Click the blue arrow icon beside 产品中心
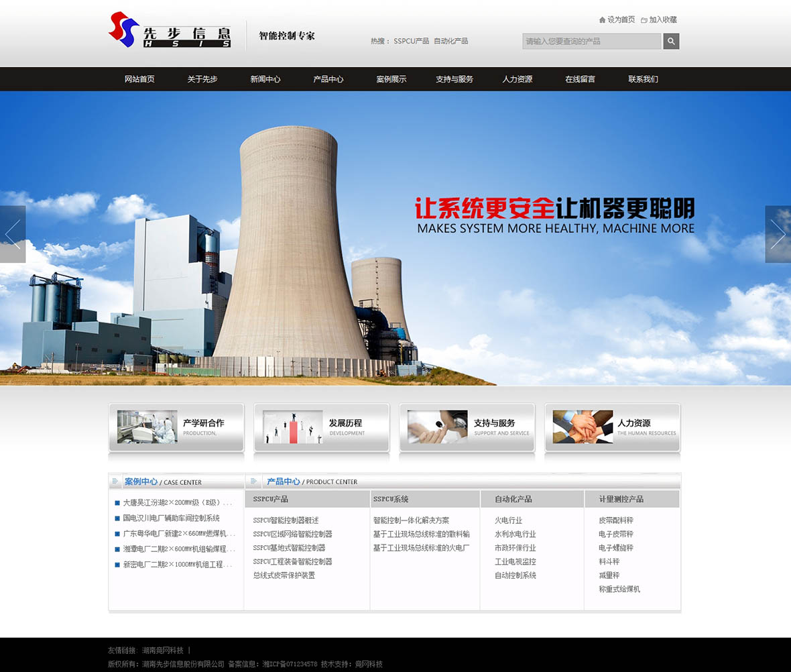Viewport: 791px width, 672px height. pos(253,481)
